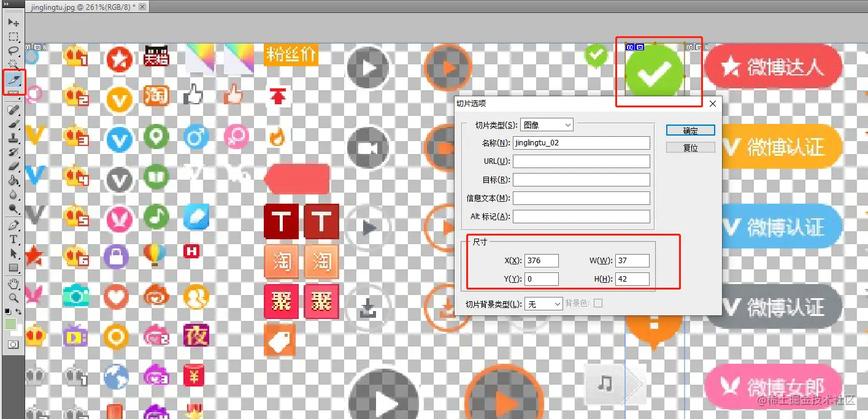Focus the Alt 标记 input field
The image size is (868, 419).
click(x=582, y=217)
